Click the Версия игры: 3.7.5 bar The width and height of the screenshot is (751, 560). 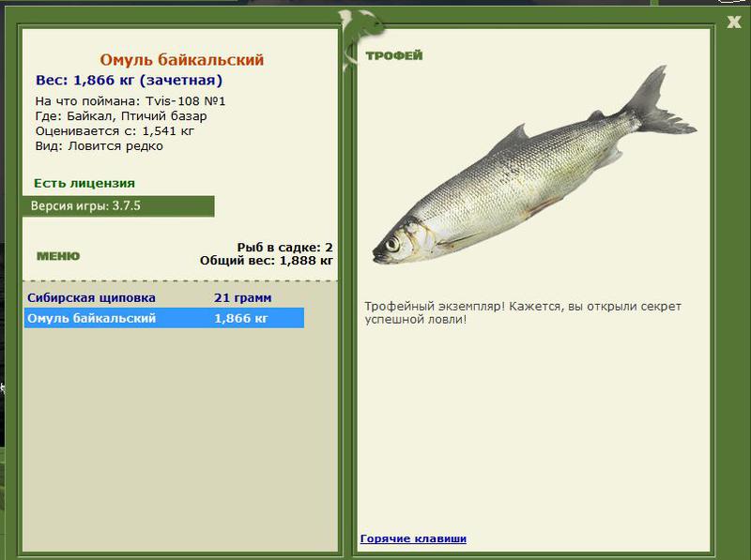click(x=118, y=206)
